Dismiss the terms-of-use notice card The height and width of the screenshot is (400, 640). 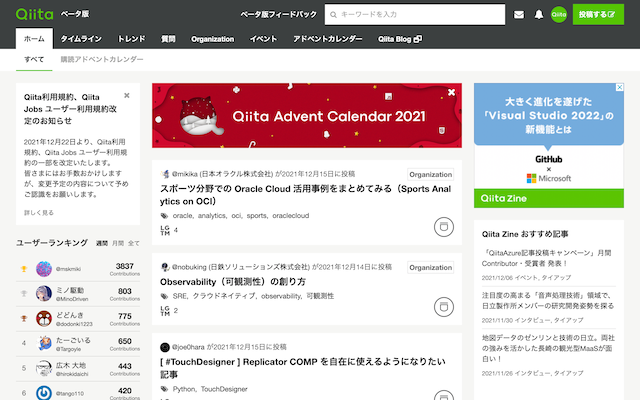pyautogui.click(x=127, y=96)
